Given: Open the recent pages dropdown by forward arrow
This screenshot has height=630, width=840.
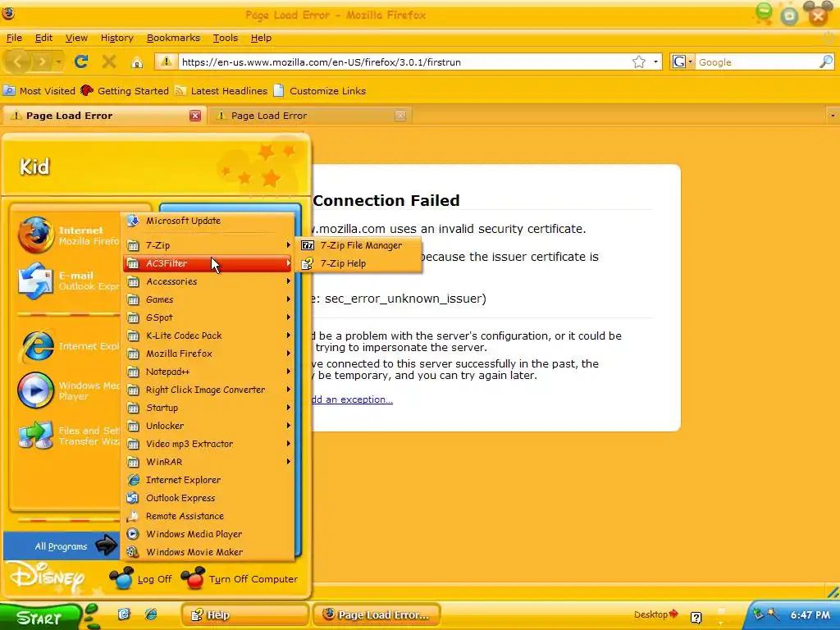Looking at the screenshot, I should tap(58, 62).
